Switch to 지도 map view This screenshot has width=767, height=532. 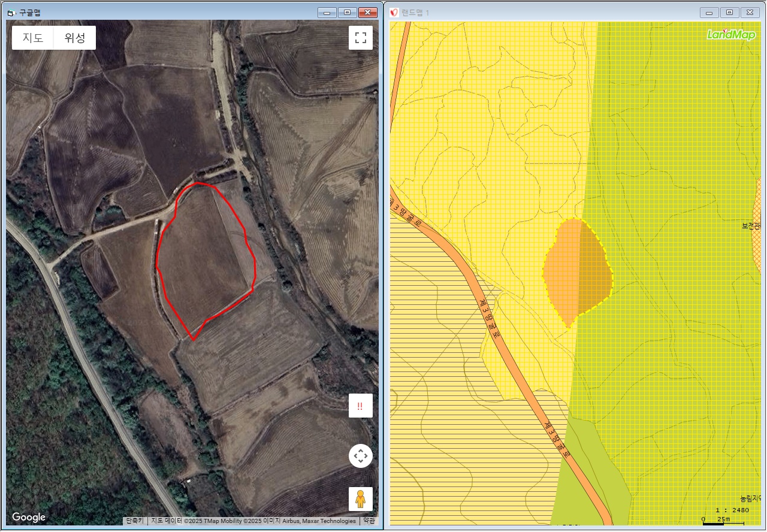pos(33,38)
